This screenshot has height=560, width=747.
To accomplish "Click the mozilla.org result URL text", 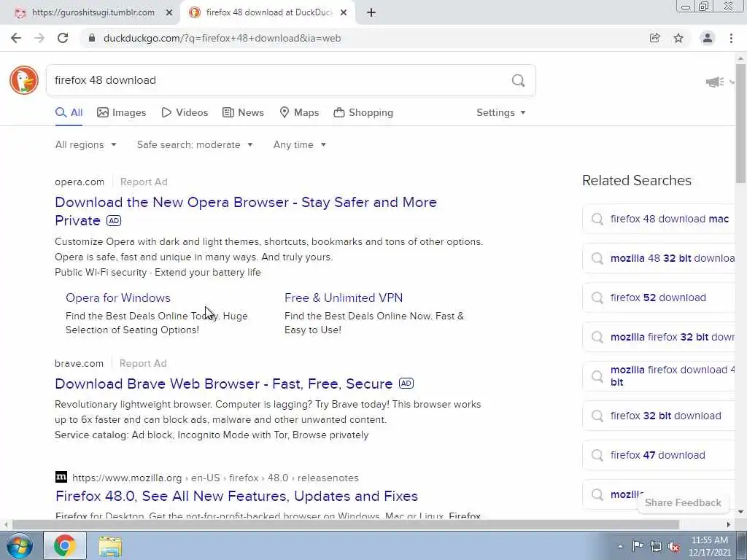I will pos(215,478).
